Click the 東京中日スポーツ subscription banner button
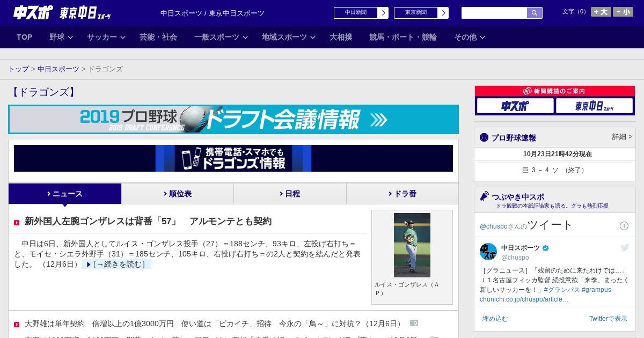 click(x=594, y=106)
